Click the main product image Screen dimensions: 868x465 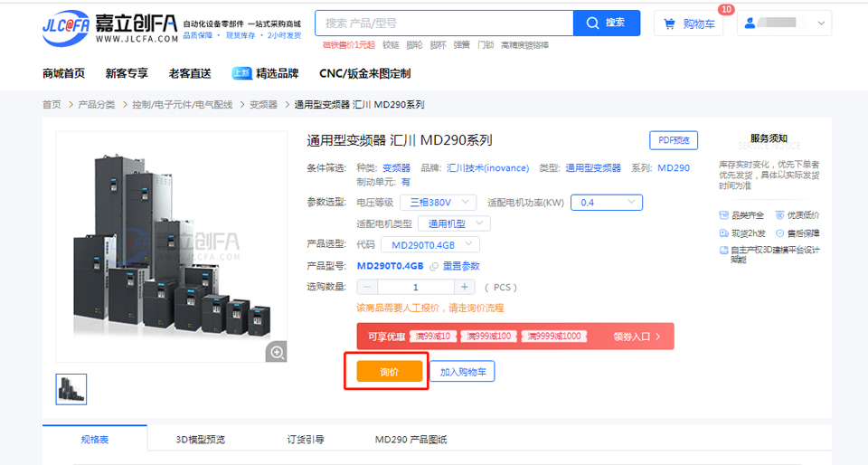click(x=172, y=247)
